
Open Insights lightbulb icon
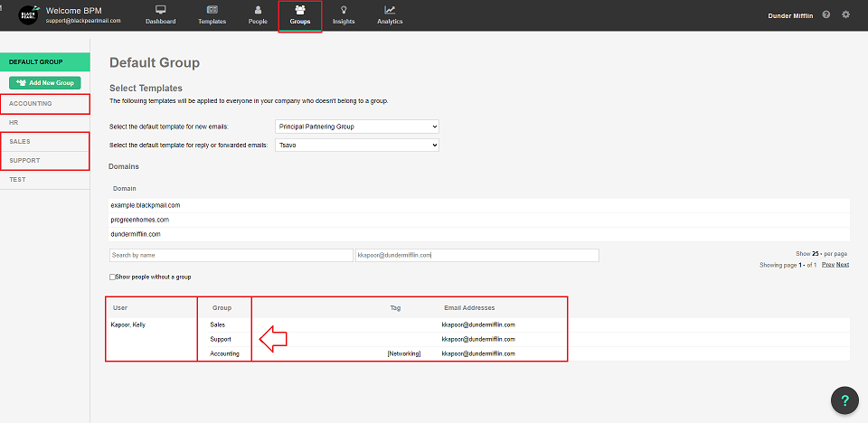point(344,10)
